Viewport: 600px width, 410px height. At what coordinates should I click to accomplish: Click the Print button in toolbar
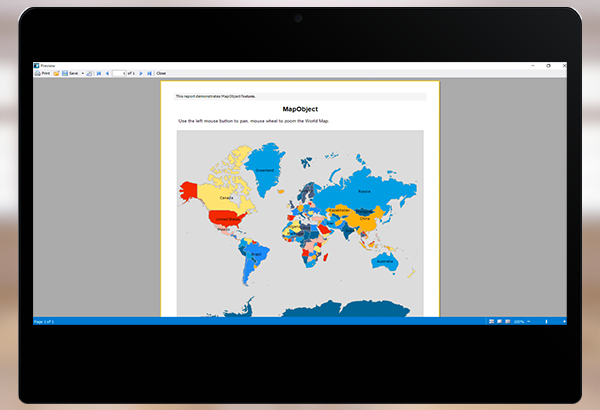point(42,73)
